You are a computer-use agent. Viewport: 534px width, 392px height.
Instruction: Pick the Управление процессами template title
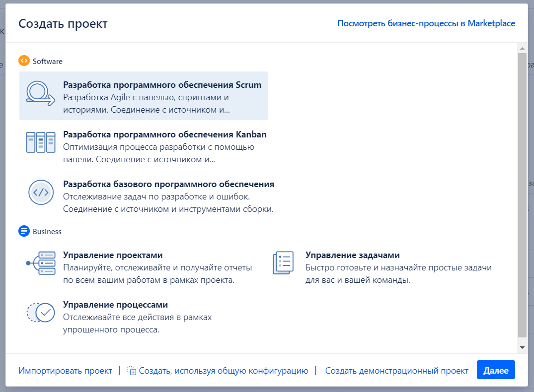pyautogui.click(x=115, y=305)
